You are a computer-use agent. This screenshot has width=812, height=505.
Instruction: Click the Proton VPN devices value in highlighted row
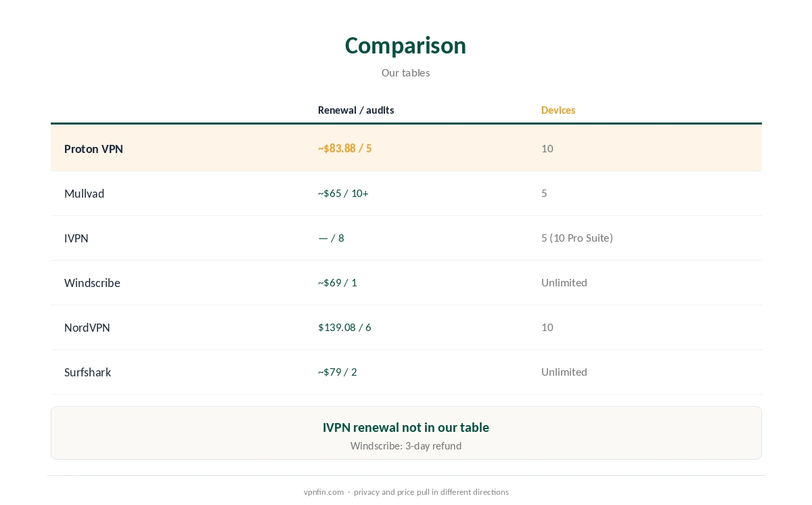pyautogui.click(x=547, y=148)
